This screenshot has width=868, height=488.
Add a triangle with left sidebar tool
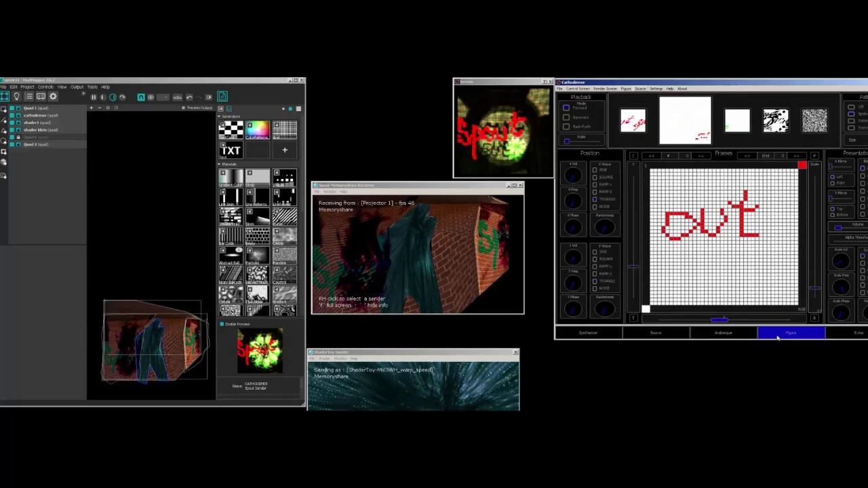click(3, 131)
